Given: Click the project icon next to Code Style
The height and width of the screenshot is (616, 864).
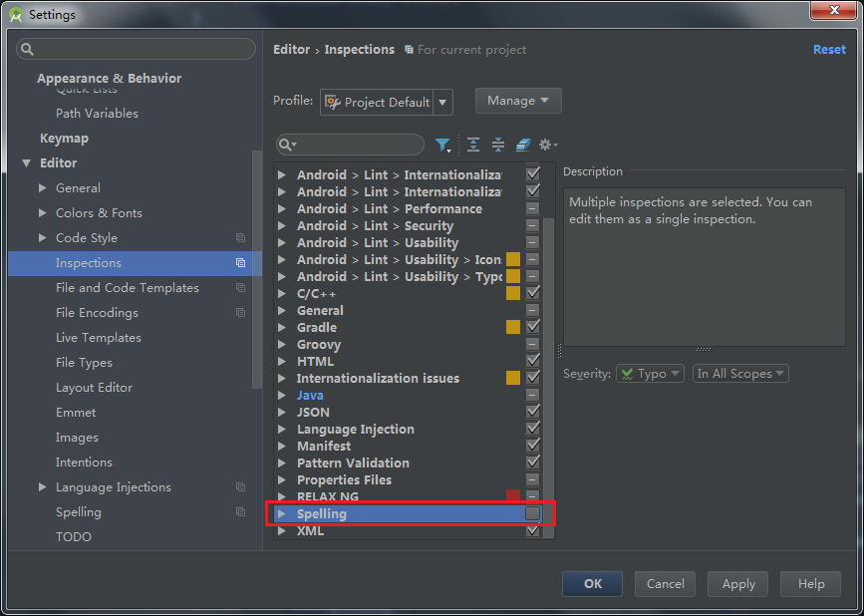Looking at the screenshot, I should point(240,238).
